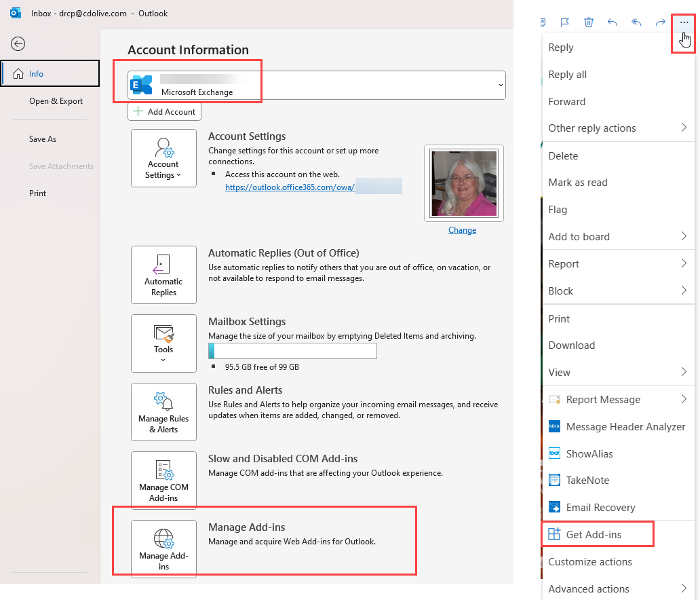Select Reply in the context menu

pyautogui.click(x=619, y=48)
